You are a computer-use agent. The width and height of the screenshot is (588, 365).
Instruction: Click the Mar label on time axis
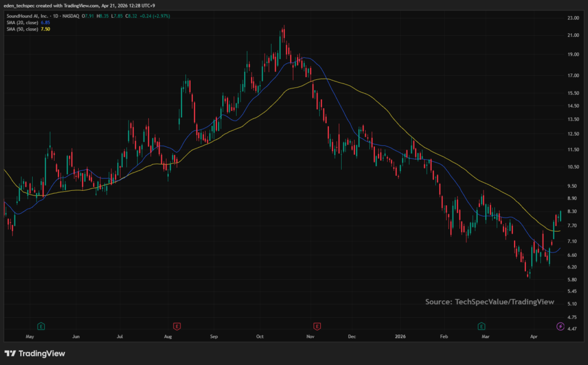click(486, 336)
